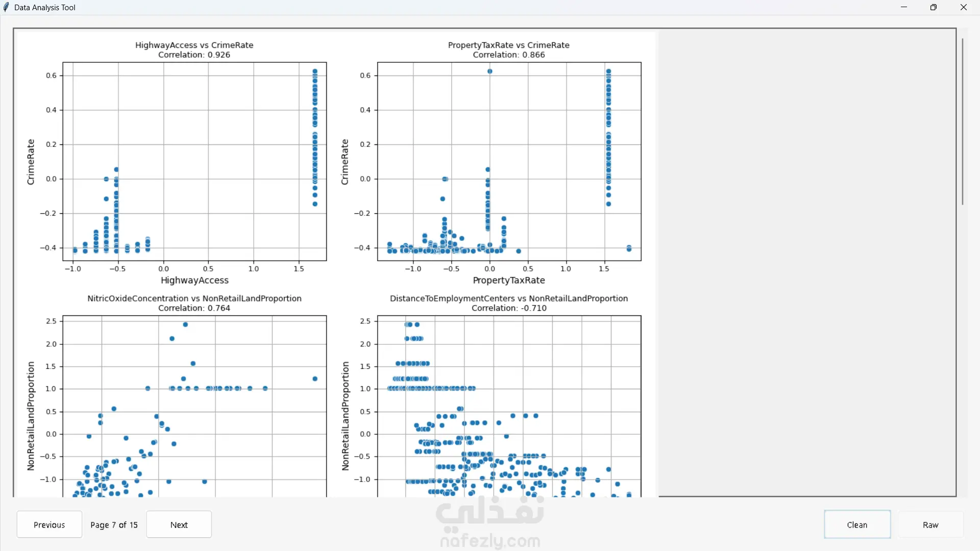
Task: Click the window title text Data Analysis Tool
Action: pos(45,8)
